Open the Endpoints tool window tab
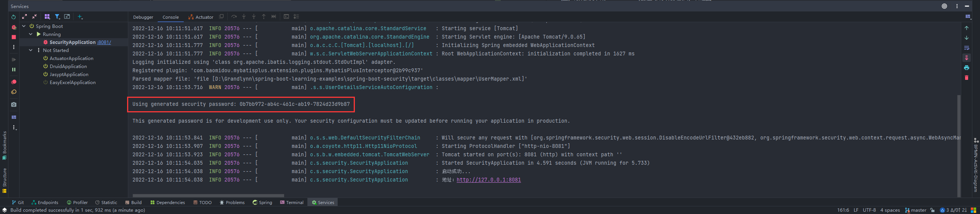Screen dimensions: 980x214 click(x=45, y=203)
